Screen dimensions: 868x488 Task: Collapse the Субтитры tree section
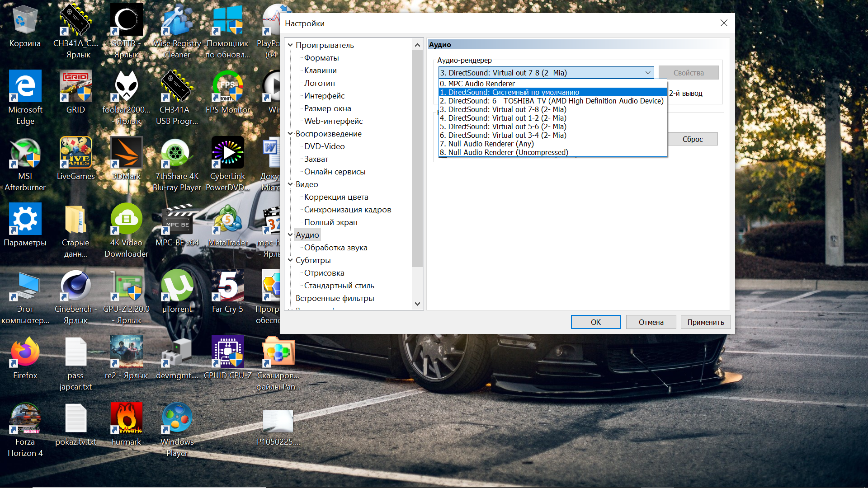tap(290, 260)
